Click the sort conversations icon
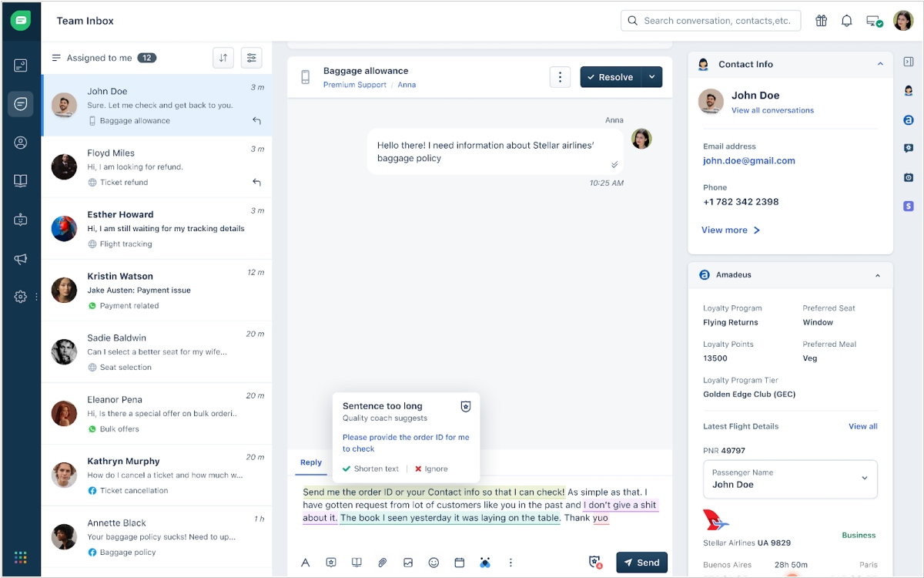 [x=223, y=58]
